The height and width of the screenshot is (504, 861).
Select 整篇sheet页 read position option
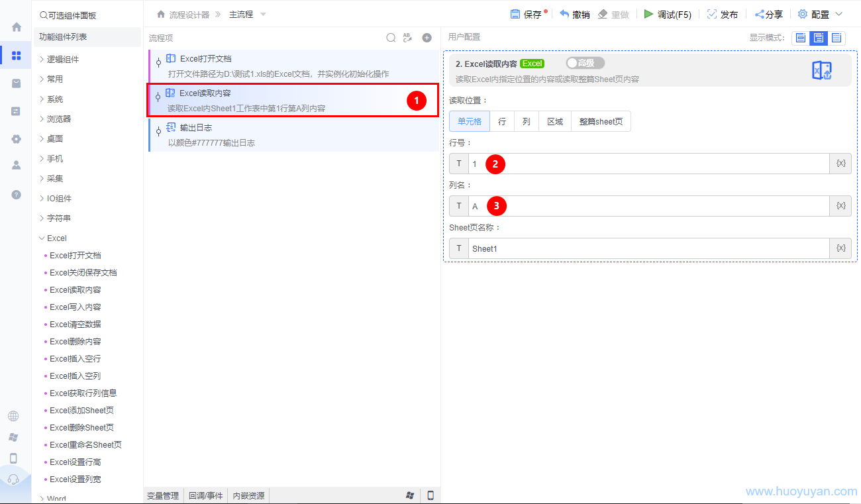click(x=601, y=122)
